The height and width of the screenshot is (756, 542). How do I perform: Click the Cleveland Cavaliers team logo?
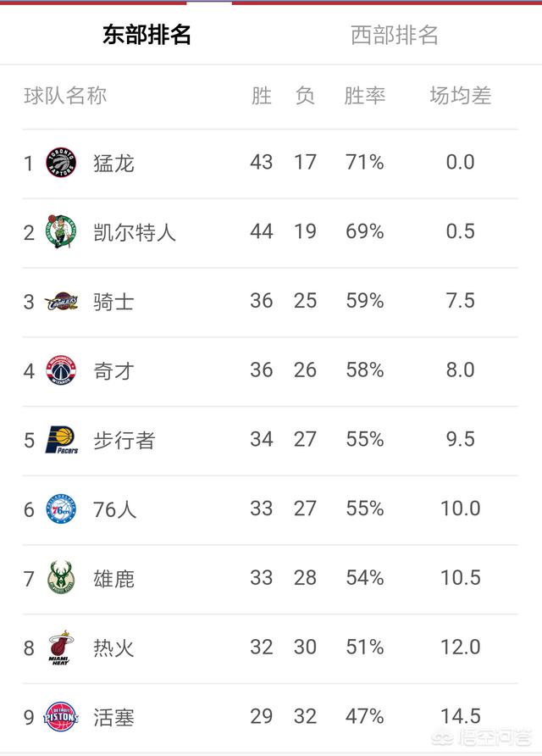pos(61,301)
